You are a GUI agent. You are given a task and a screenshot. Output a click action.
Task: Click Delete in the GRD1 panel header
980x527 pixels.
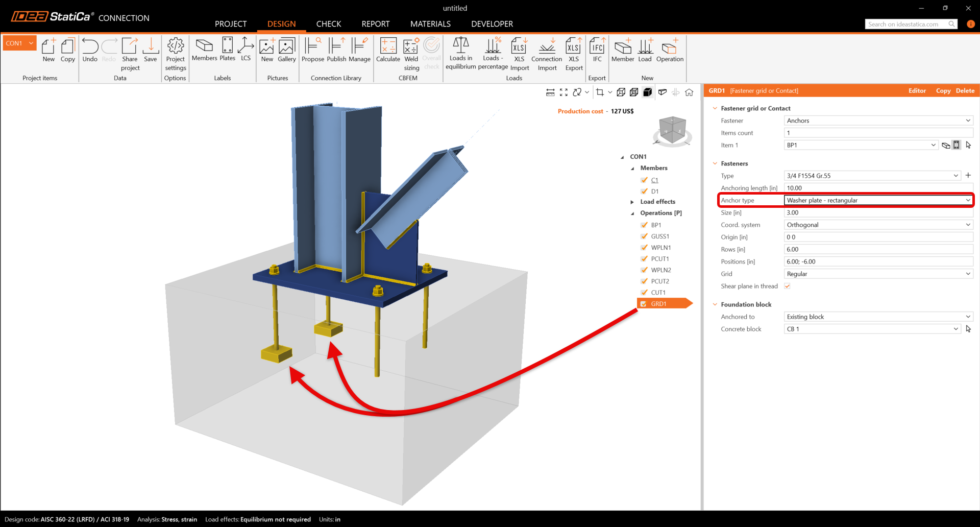tap(965, 91)
